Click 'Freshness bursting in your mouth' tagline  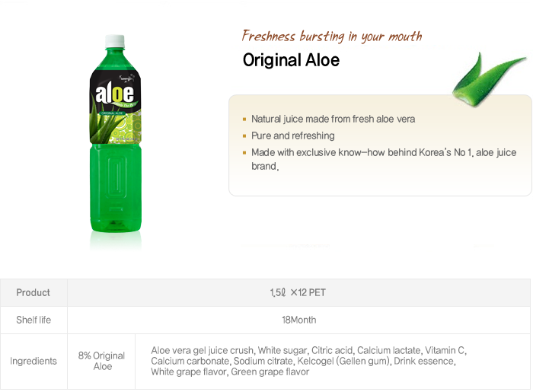coord(332,36)
